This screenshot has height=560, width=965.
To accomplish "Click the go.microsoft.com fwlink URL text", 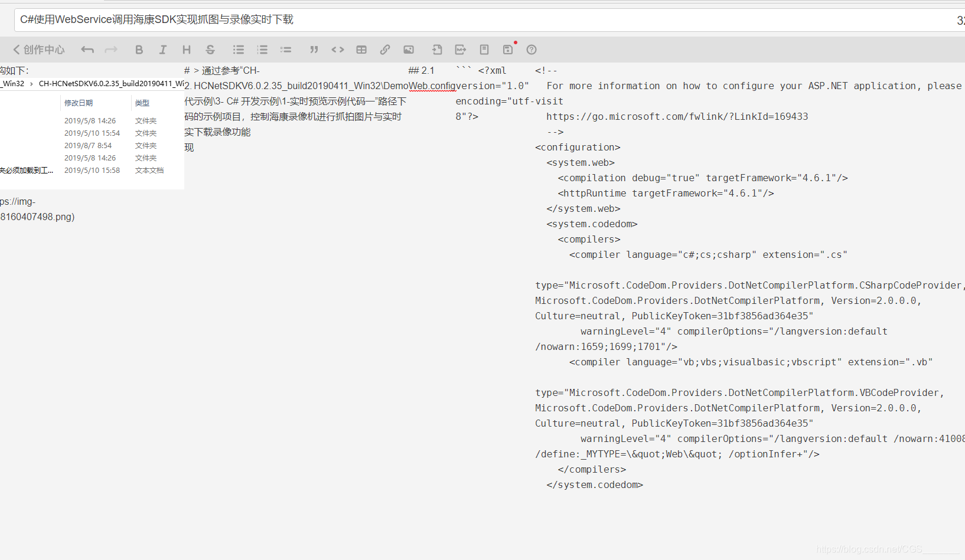I will (677, 117).
